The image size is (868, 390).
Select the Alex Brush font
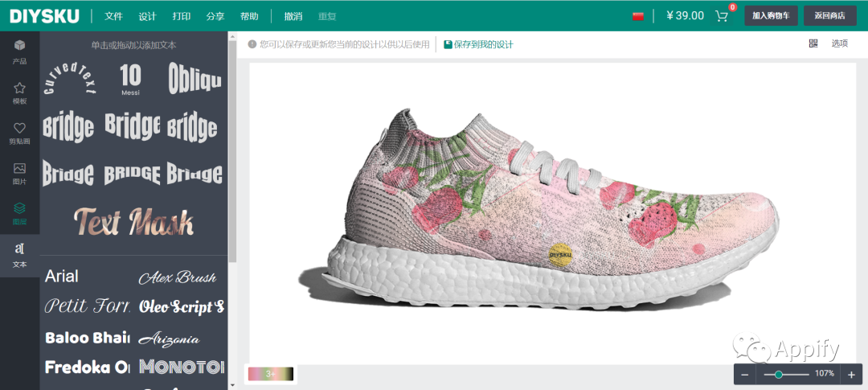[x=177, y=277]
